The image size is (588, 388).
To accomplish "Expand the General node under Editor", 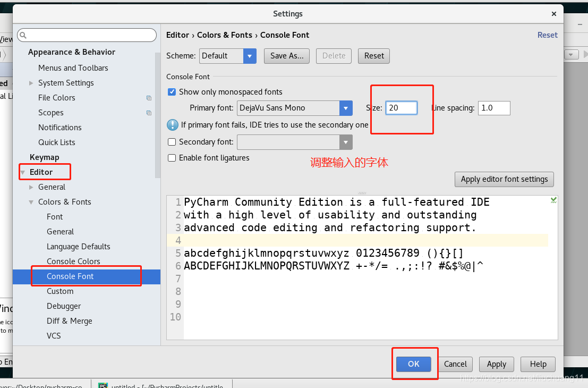I will pyautogui.click(x=31, y=187).
